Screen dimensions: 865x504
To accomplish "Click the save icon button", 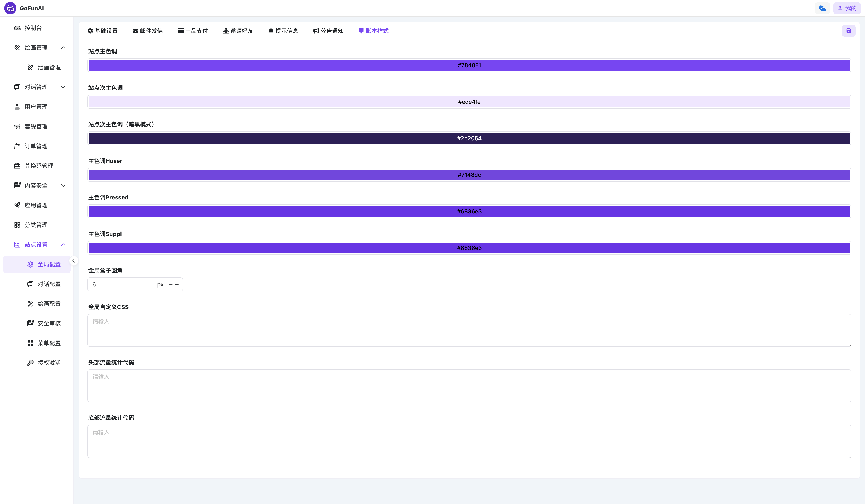I will point(848,31).
